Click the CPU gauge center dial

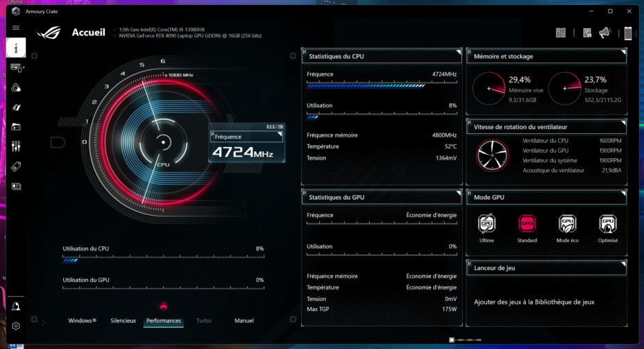pyautogui.click(x=164, y=142)
